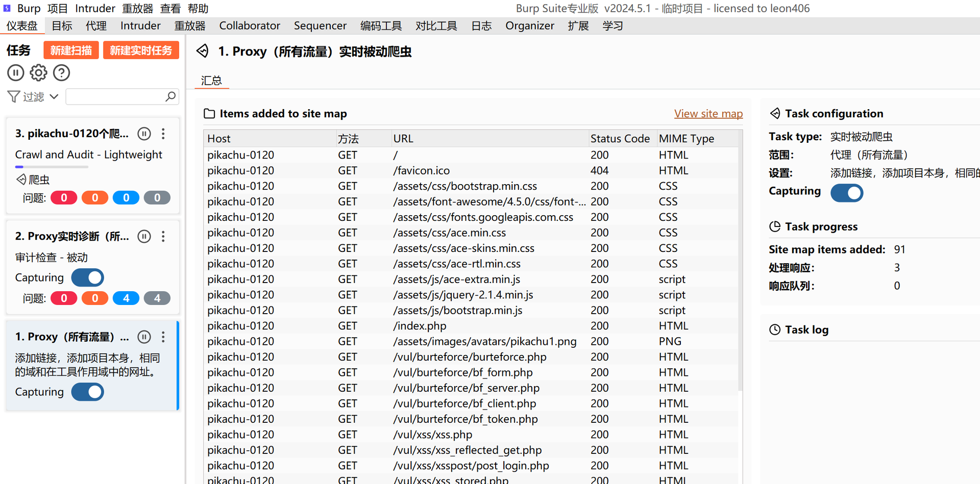
Task: Select the 汇总 summary tab
Action: pyautogui.click(x=211, y=80)
